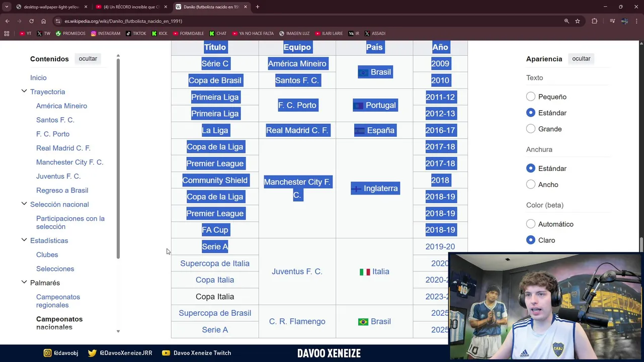Collapse the Selección nacional section
Screen dimensions: 644x362
[24, 204]
